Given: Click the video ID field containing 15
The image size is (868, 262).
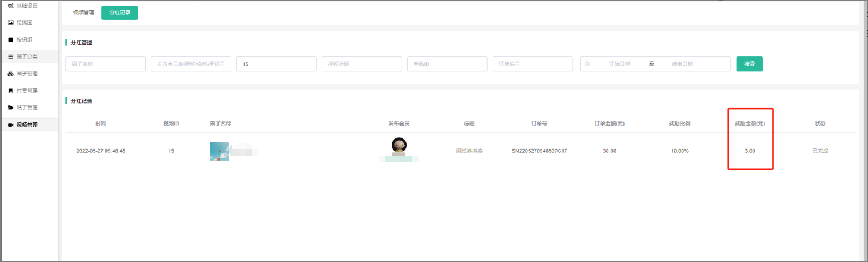Looking at the screenshot, I should (276, 64).
